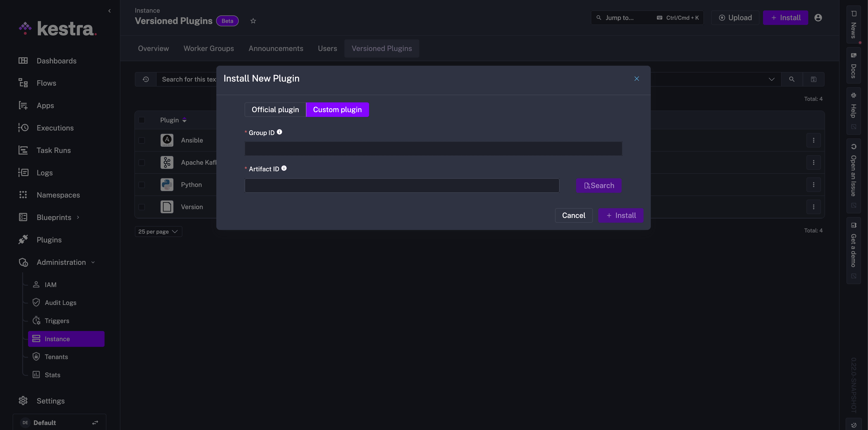Open the Worker Groups tab

209,48
